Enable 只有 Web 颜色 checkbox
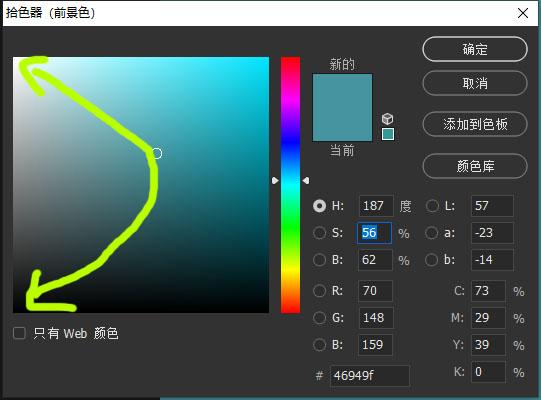Screen dimensions: 541x400 (19, 333)
